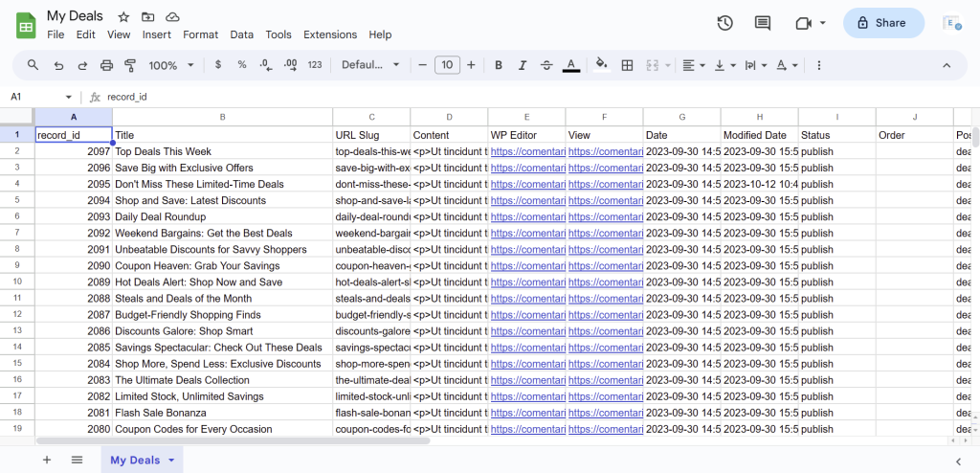Screen dimensions: 980x473
Task: Open the account avatar
Action: click(952, 23)
